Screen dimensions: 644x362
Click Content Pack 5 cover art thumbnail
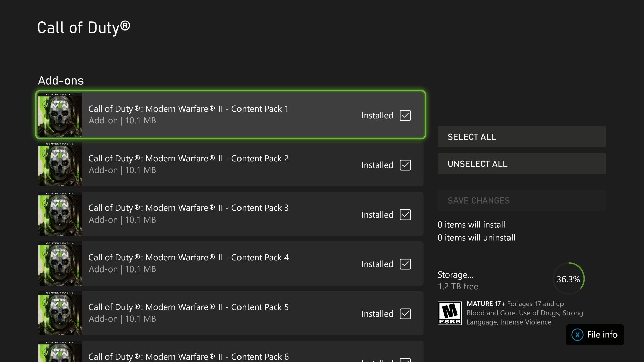[59, 313]
